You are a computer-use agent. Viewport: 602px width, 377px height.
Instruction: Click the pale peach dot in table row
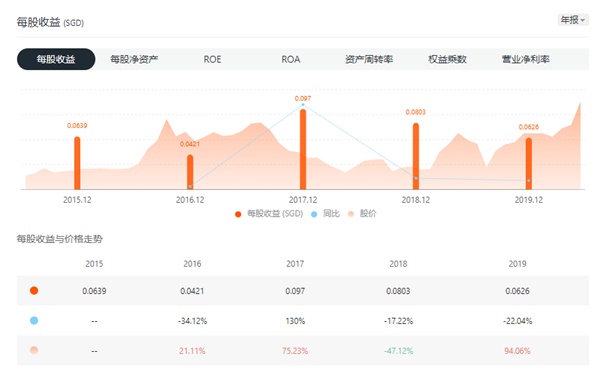(x=34, y=351)
